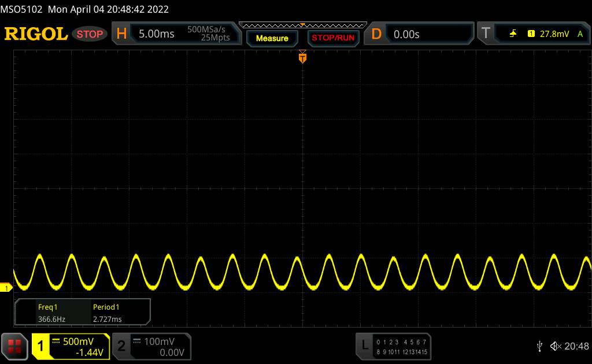The height and width of the screenshot is (364, 592).
Task: Tap the channel 2 100mV vertical scale
Action: coord(159,341)
